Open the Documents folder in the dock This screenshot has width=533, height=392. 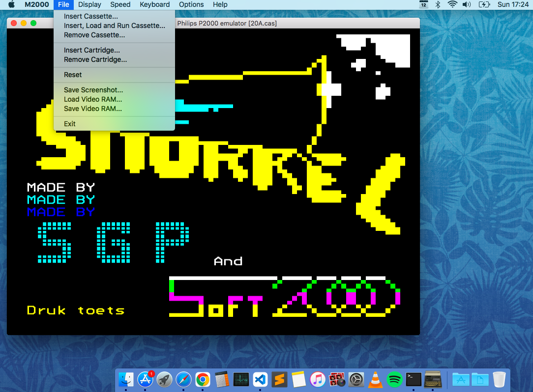point(479,379)
